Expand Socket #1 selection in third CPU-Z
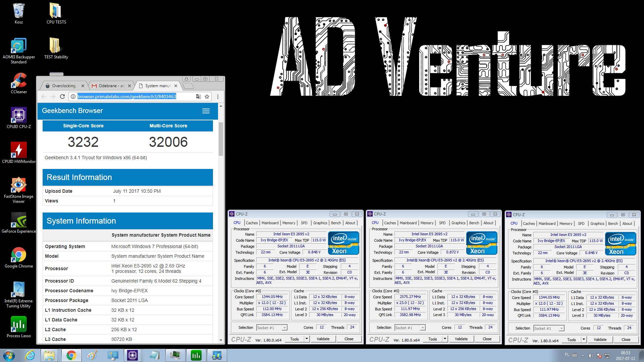This screenshot has height=362, width=644. click(x=561, y=328)
